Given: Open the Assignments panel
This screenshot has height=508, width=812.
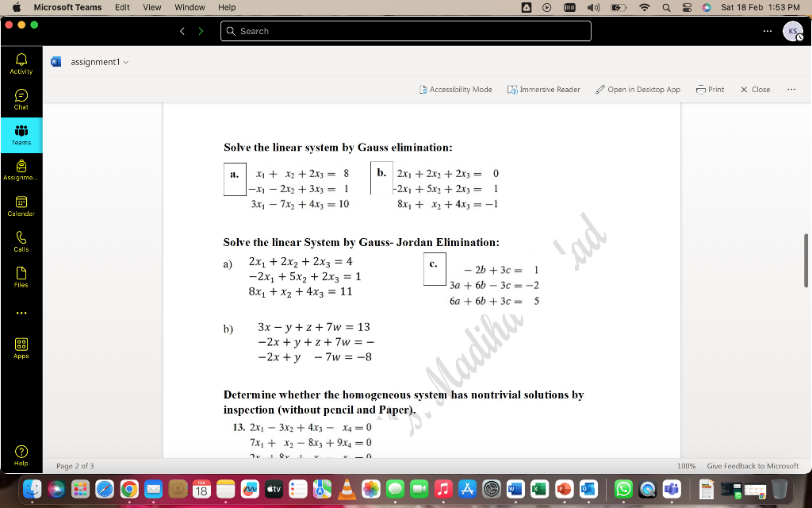Looking at the screenshot, I should pyautogui.click(x=21, y=169).
